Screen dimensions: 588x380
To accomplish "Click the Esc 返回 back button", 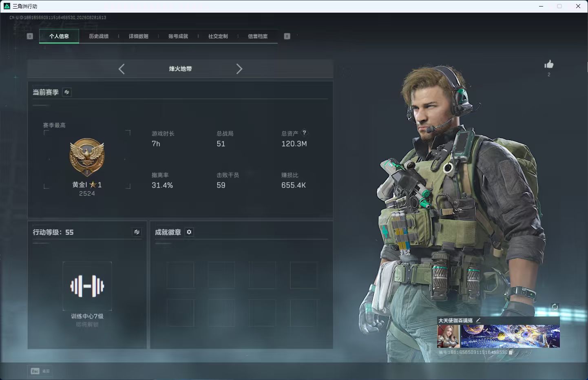I will tap(40, 371).
